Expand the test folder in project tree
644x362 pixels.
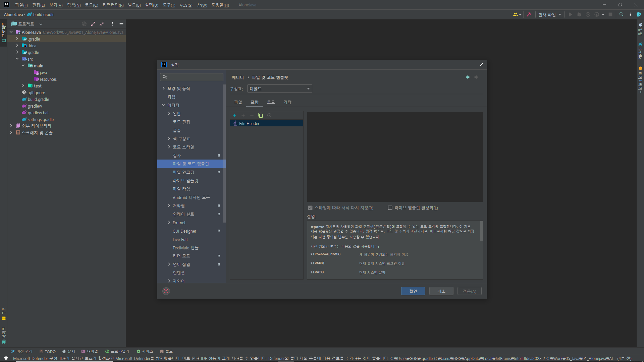23,86
